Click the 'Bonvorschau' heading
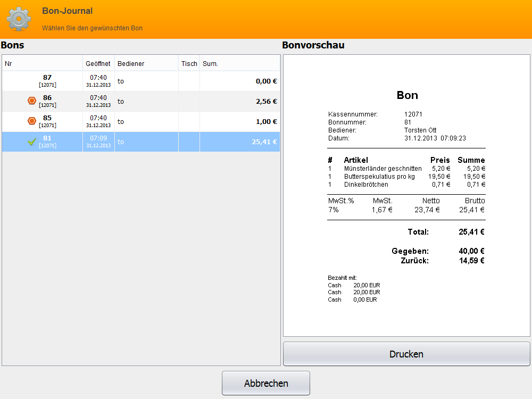Screen dimensions: 532x399 click(x=313, y=45)
